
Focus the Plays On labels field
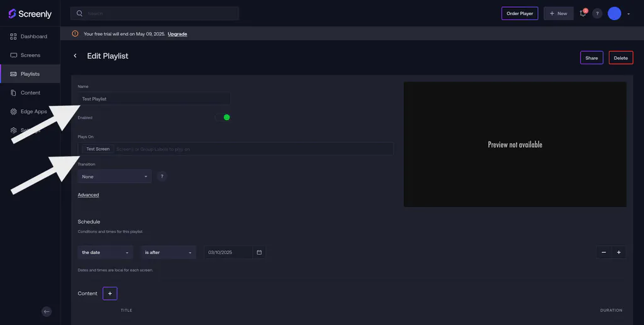[x=235, y=149]
